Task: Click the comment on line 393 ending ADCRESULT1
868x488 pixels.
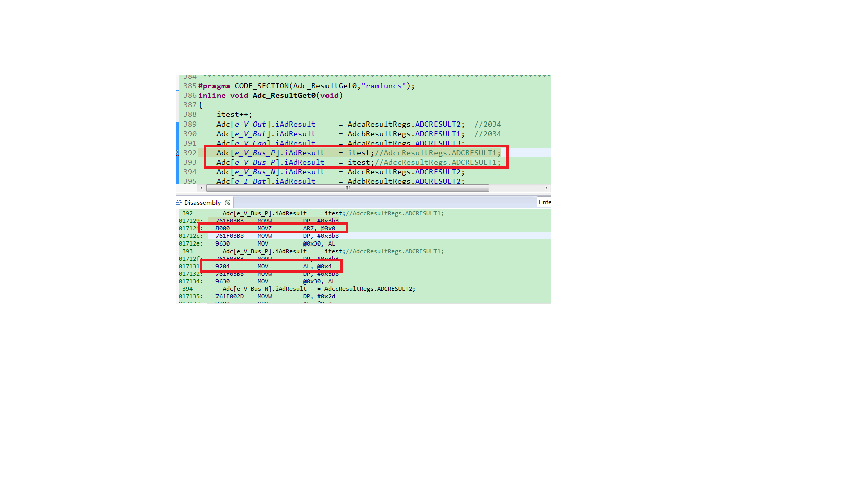Action: [x=437, y=162]
